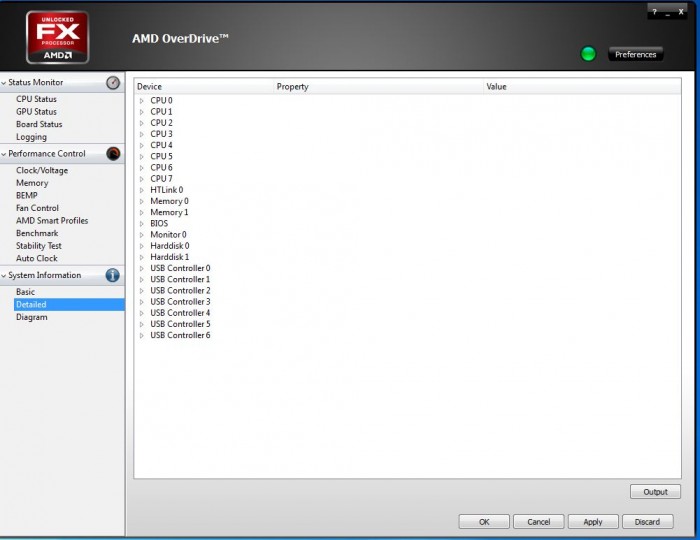
Task: Expand the CPU 0 tree node
Action: (x=142, y=101)
